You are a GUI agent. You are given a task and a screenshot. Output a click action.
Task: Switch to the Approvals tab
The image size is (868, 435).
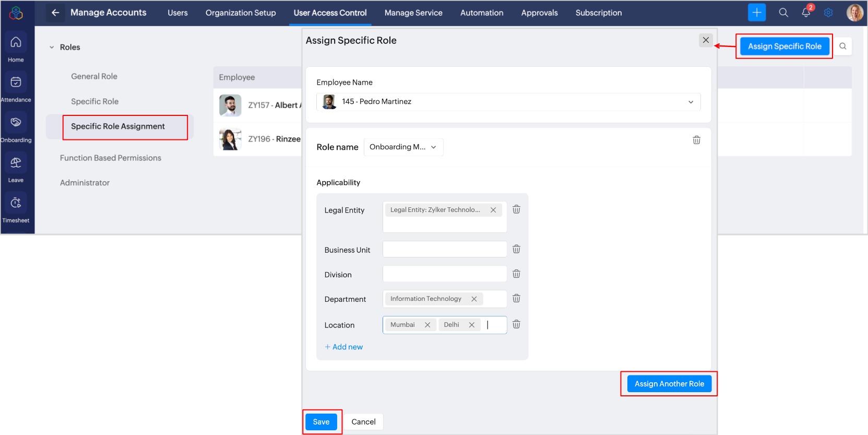click(x=539, y=13)
